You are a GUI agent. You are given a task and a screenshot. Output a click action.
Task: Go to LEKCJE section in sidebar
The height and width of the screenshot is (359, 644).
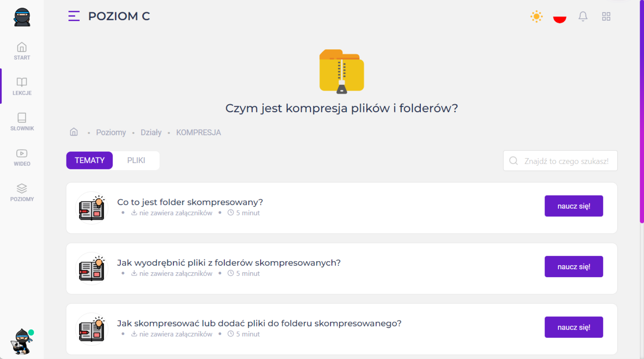pos(22,86)
